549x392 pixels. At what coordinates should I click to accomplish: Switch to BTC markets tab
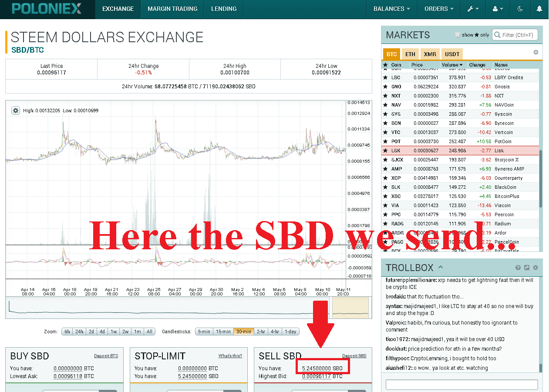point(392,54)
